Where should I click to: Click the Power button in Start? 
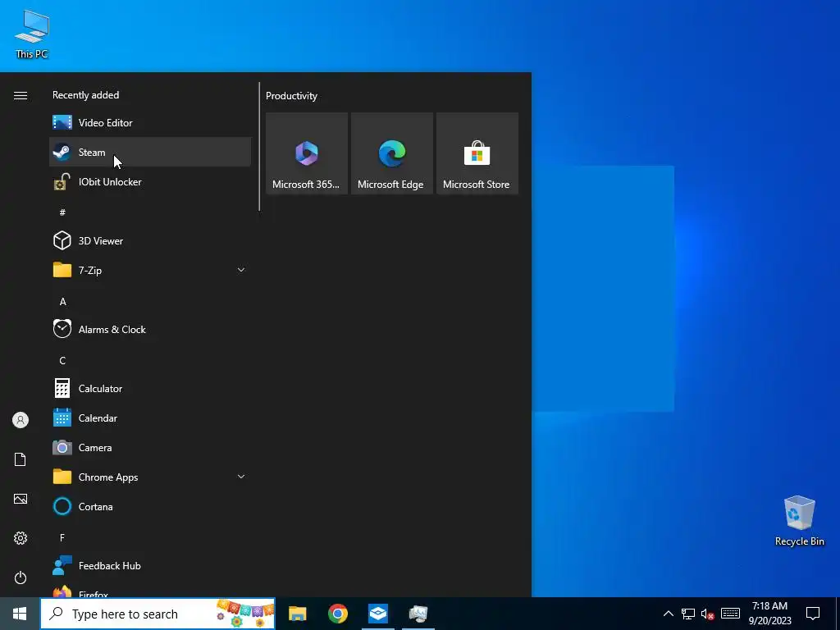[x=21, y=577]
